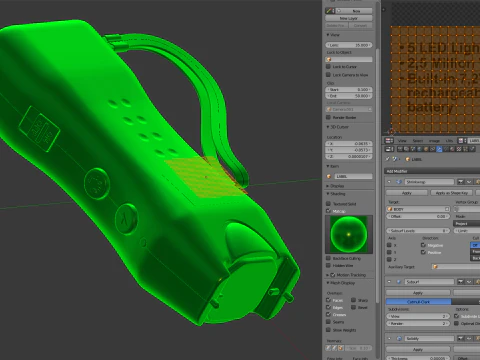This screenshot has height=360, width=480.
Task: Click the LABEL object cube icon in breadcrumb
Action: tap(407, 159)
